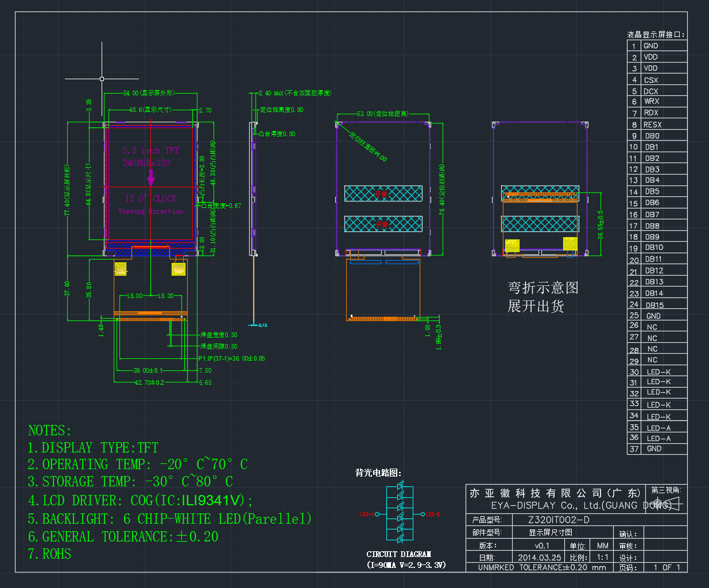Click the page count '1 OF 1'
709x588 pixels.
(x=667, y=567)
